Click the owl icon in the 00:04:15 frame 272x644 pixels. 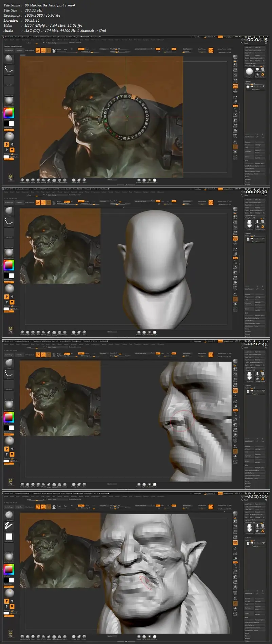point(10,177)
